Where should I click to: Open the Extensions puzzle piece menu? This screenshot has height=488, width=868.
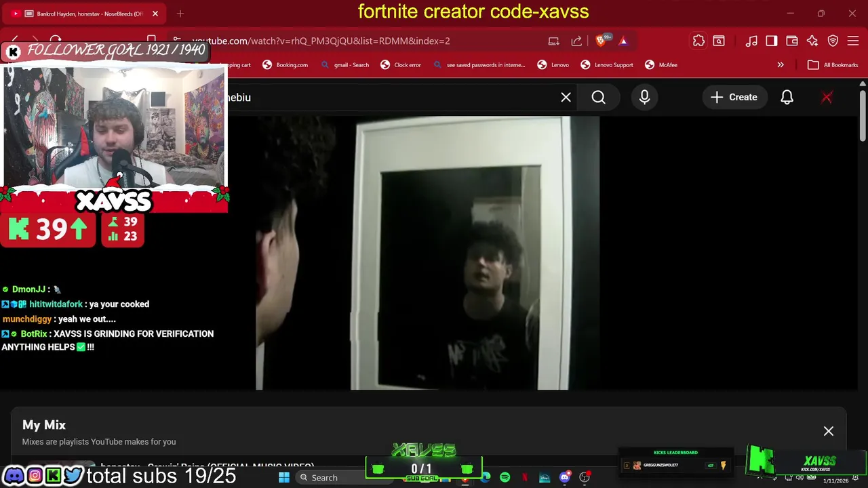(698, 41)
